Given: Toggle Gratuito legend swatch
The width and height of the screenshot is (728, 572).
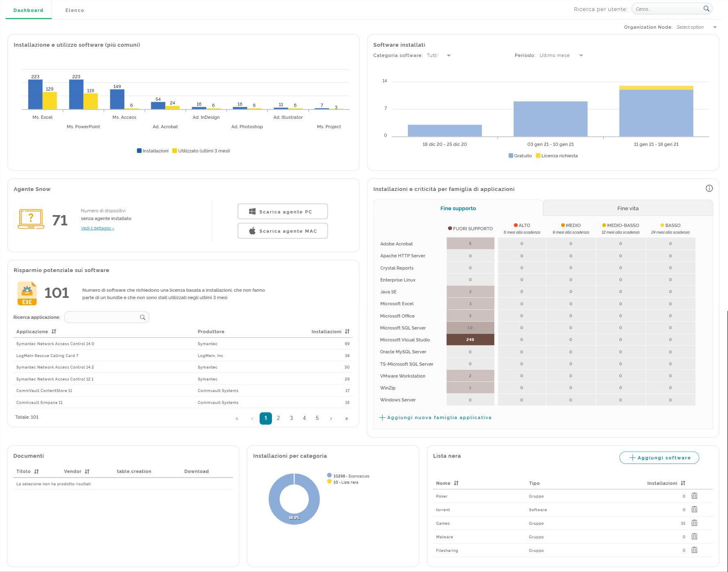Looking at the screenshot, I should [x=511, y=156].
